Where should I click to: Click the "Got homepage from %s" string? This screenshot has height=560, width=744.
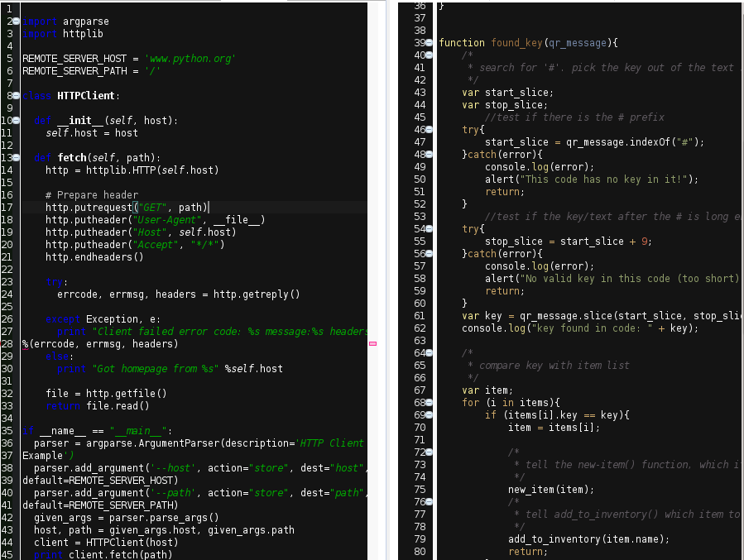point(155,369)
